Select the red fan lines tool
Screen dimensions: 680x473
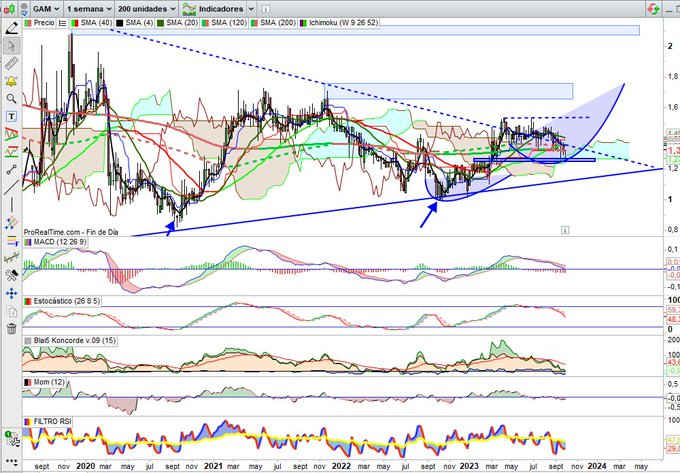tap(12, 134)
